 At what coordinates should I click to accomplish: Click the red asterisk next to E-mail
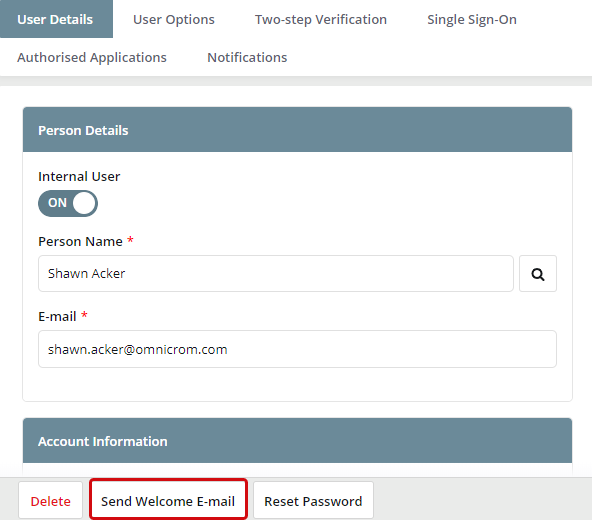pos(84,315)
